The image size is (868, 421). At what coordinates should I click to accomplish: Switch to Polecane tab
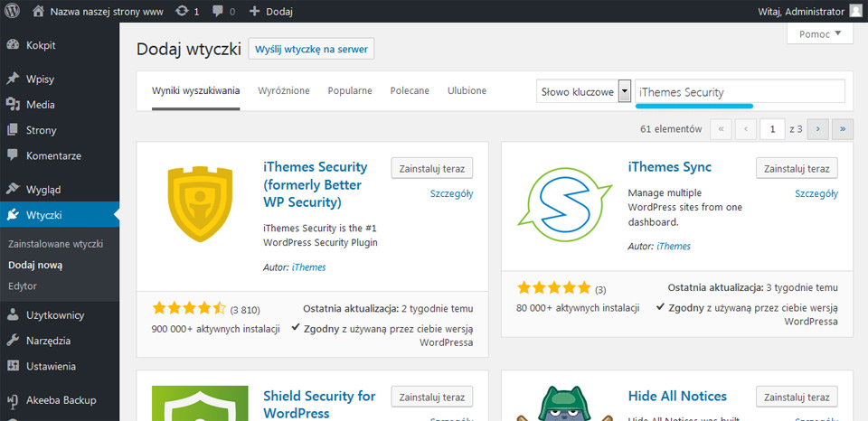pos(410,90)
